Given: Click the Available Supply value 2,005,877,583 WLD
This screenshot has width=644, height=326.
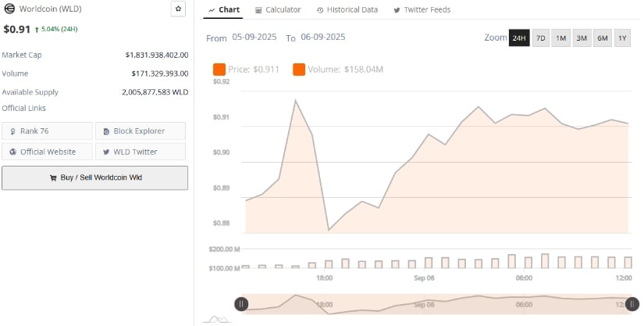Looking at the screenshot, I should coord(155,92).
